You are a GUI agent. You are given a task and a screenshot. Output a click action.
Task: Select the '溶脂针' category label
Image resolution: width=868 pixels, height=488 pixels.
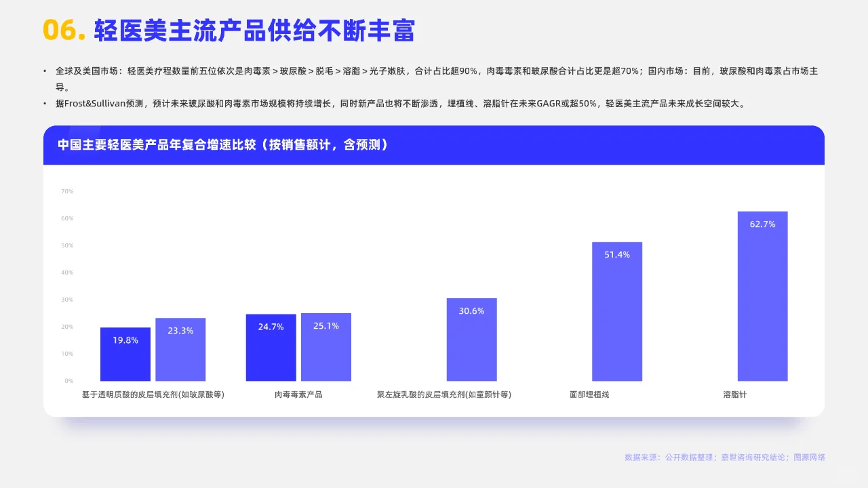[734, 394]
